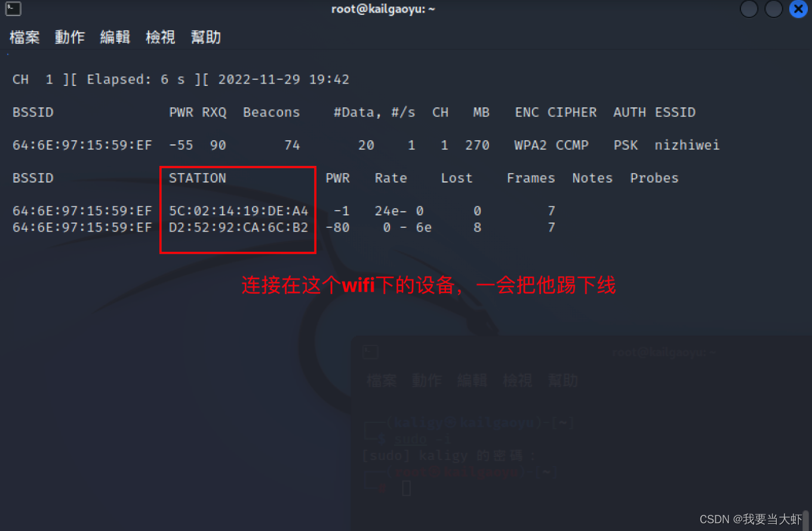Click the ESSID nizhiwei text

687,145
